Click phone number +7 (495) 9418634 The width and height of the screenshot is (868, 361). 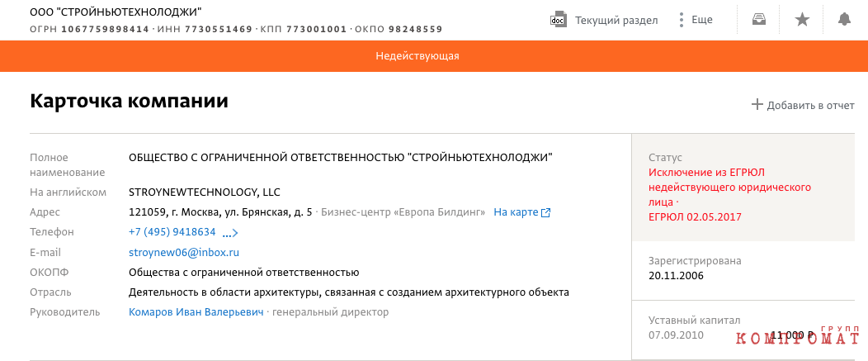point(172,232)
